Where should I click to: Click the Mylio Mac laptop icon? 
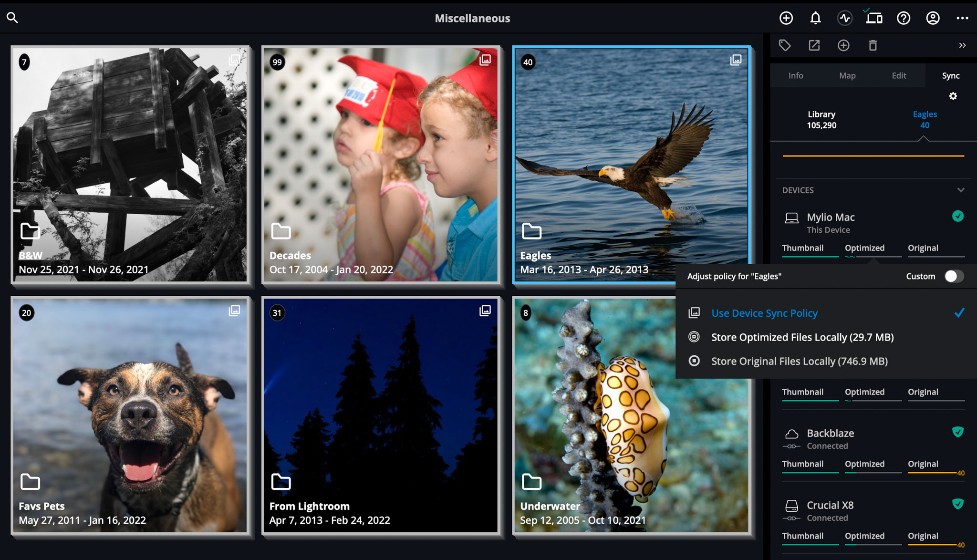[791, 218]
